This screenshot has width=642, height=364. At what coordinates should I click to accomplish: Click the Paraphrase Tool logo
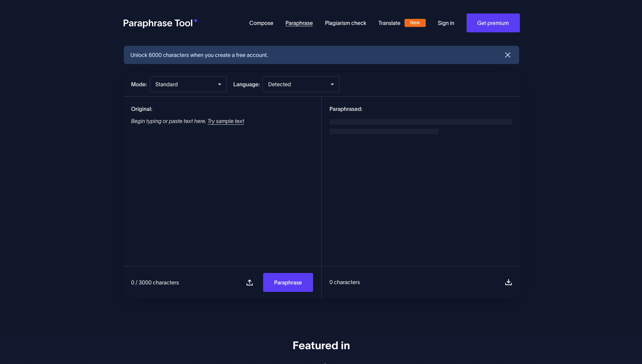158,23
